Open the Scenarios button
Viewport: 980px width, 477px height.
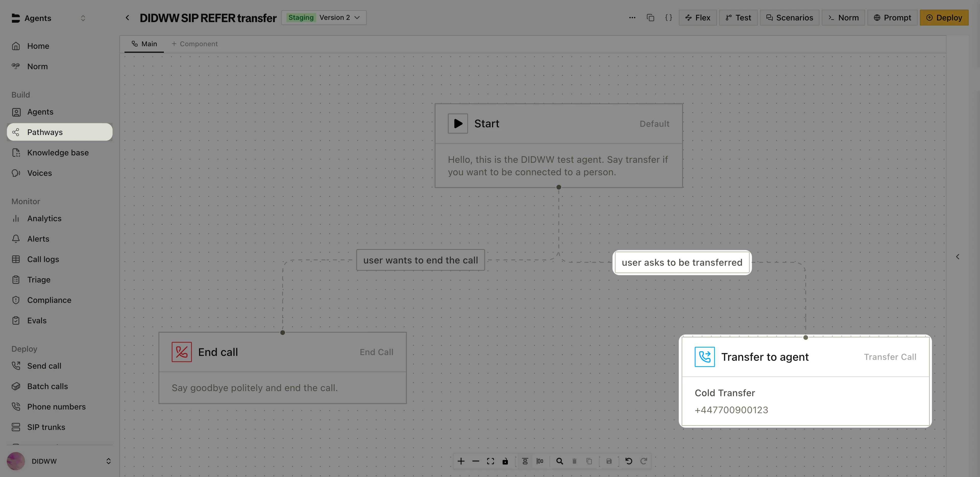pos(789,18)
